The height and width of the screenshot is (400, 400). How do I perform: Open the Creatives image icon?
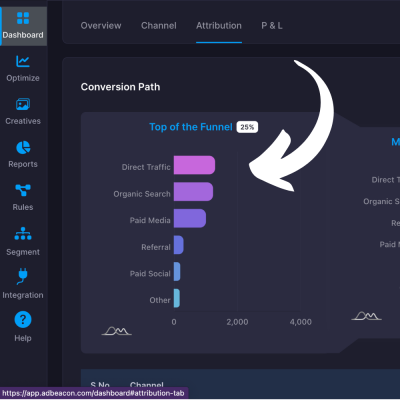click(23, 104)
